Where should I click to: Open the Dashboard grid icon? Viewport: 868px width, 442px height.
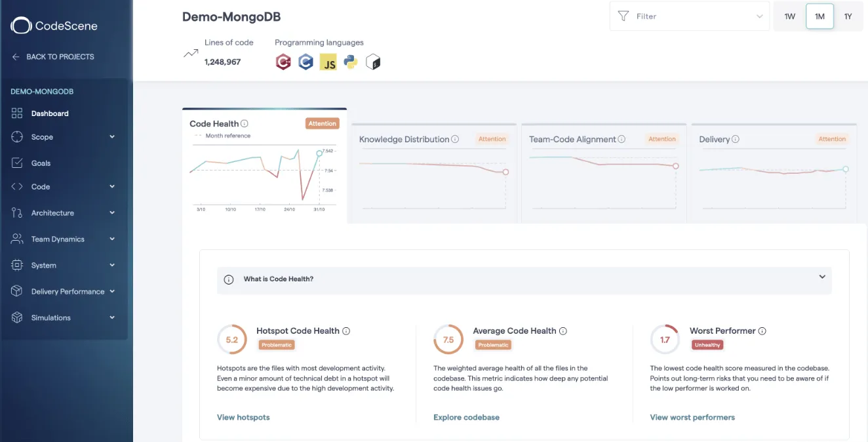pos(17,113)
